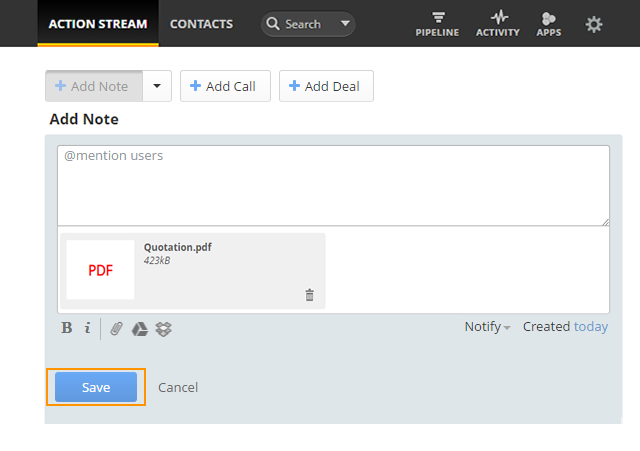
Task: Grab the note textarea resize handle
Action: click(x=605, y=222)
